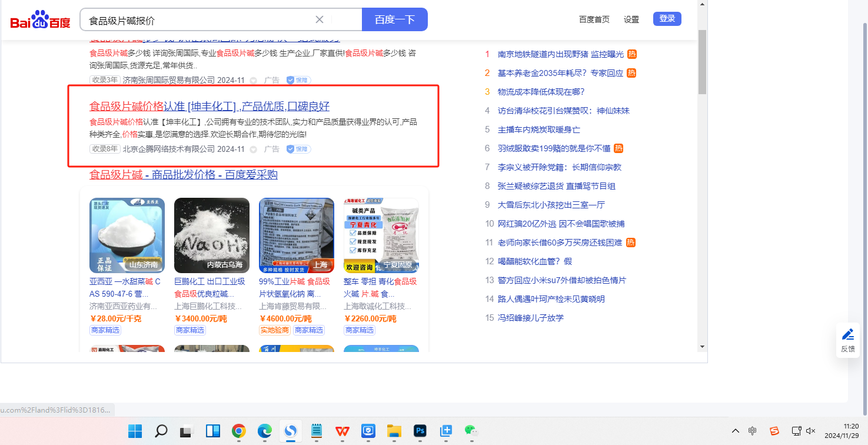The height and width of the screenshot is (445, 868).
Task: Open the 济南张周国际贸易有限公司 source link
Action: pos(169,80)
